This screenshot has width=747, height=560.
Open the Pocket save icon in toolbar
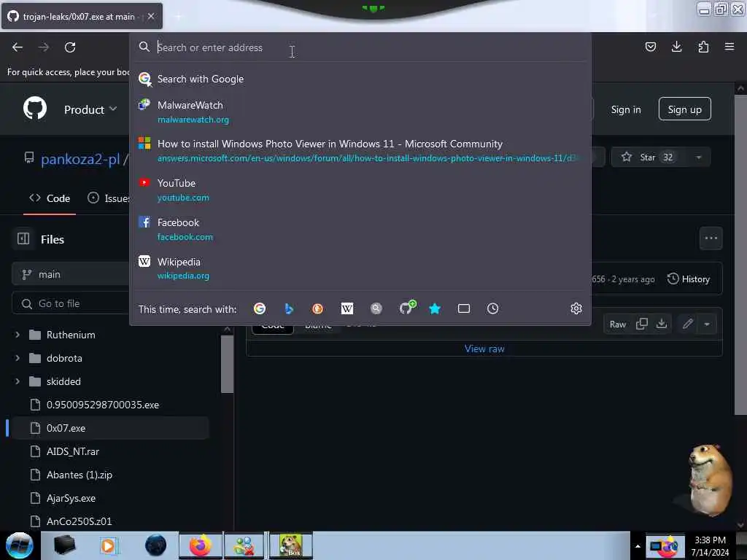[x=650, y=47]
